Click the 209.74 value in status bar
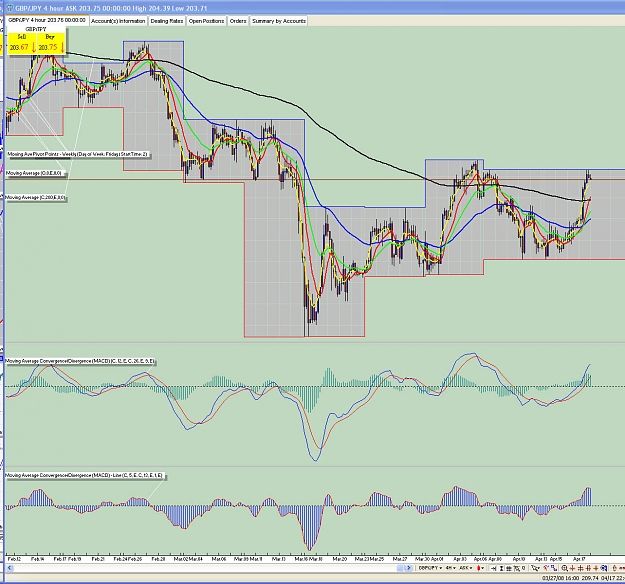 pos(590,578)
